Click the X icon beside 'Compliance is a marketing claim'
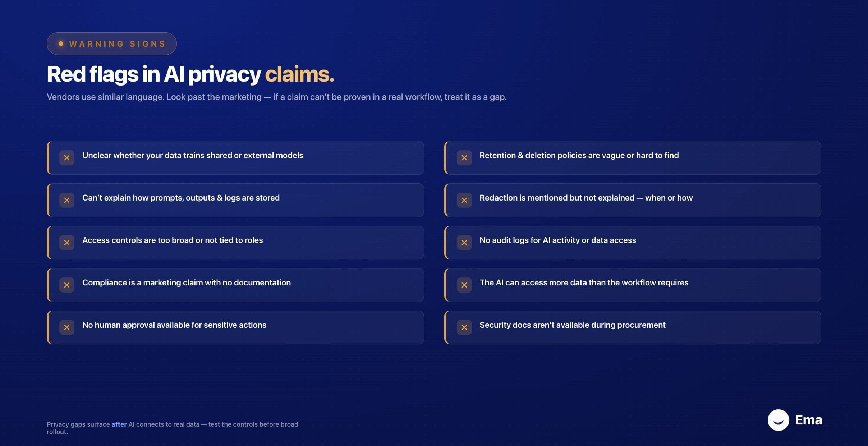Screen dimensions: 868x446 (x=67, y=285)
